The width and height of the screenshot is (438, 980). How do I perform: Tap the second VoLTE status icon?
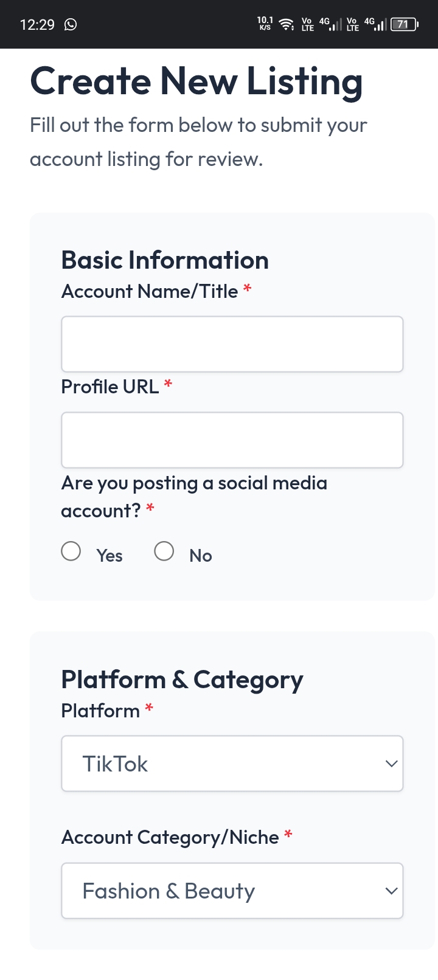point(352,24)
